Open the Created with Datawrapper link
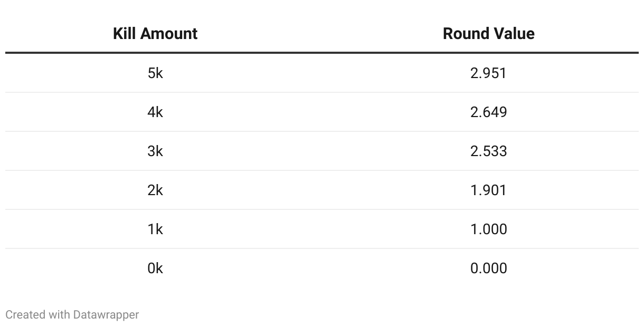This screenshot has height=327, width=644. 72,315
